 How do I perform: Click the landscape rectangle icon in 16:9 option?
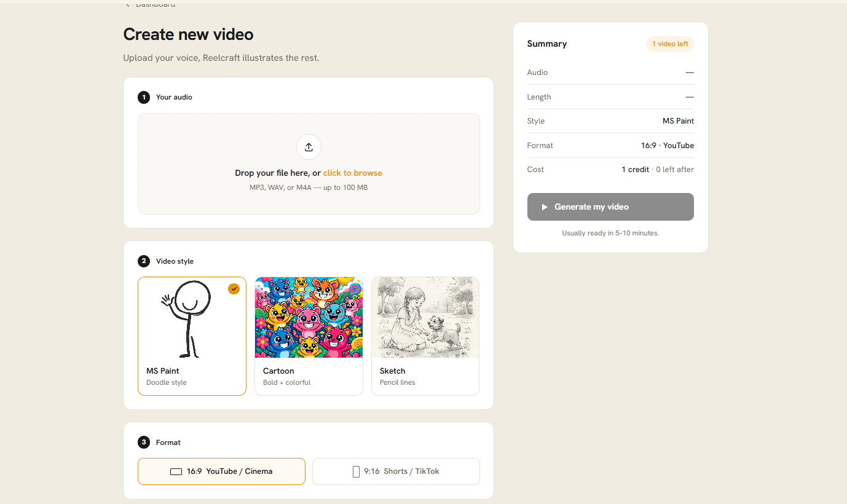click(x=176, y=472)
